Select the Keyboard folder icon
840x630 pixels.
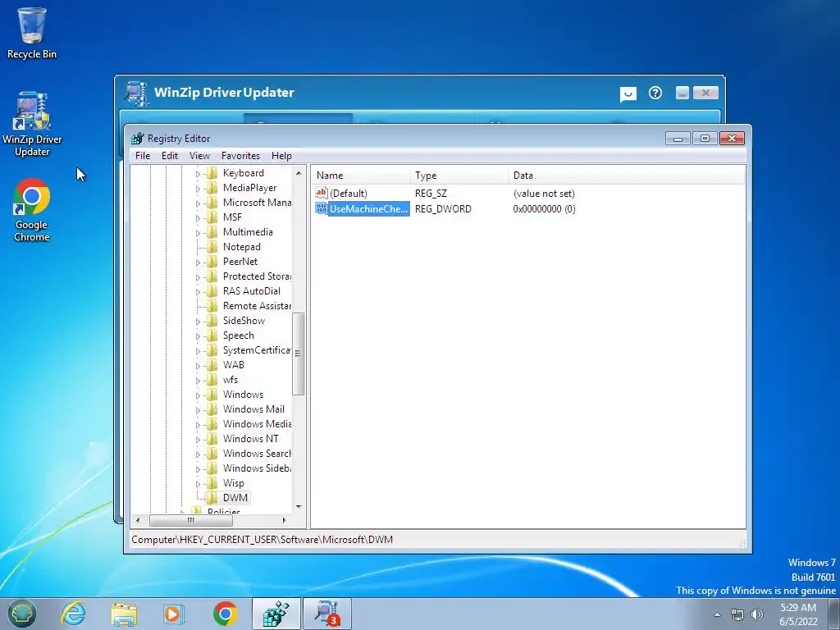[212, 173]
